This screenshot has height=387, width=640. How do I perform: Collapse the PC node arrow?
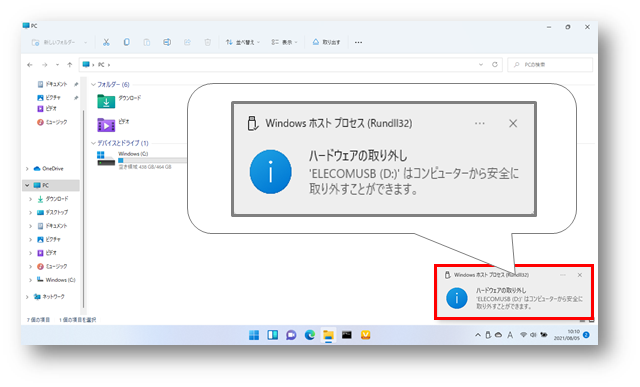pos(27,185)
